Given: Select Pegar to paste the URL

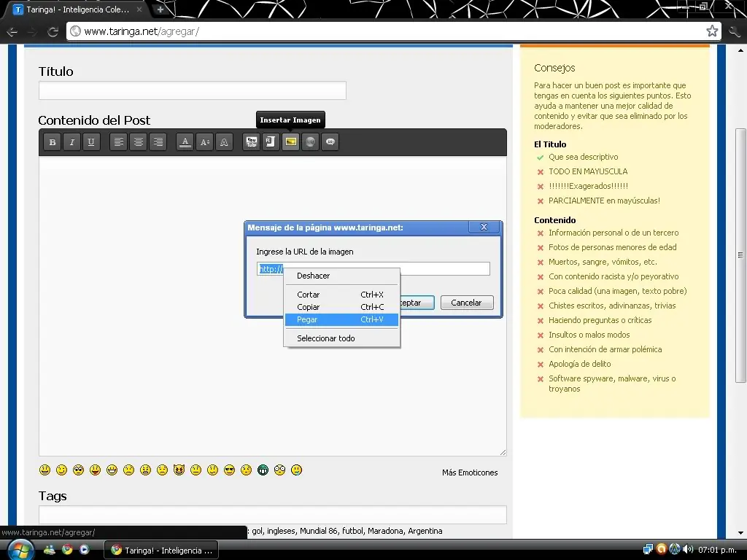Looking at the screenshot, I should tap(341, 319).
